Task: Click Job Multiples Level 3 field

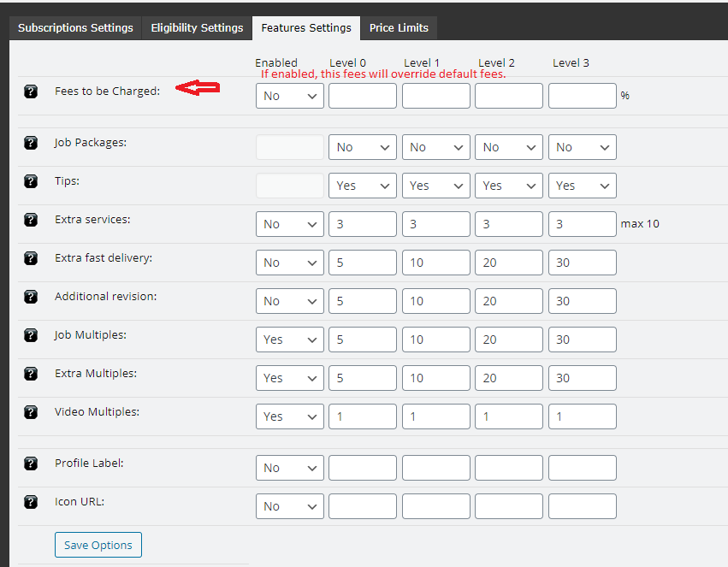Action: (x=583, y=340)
